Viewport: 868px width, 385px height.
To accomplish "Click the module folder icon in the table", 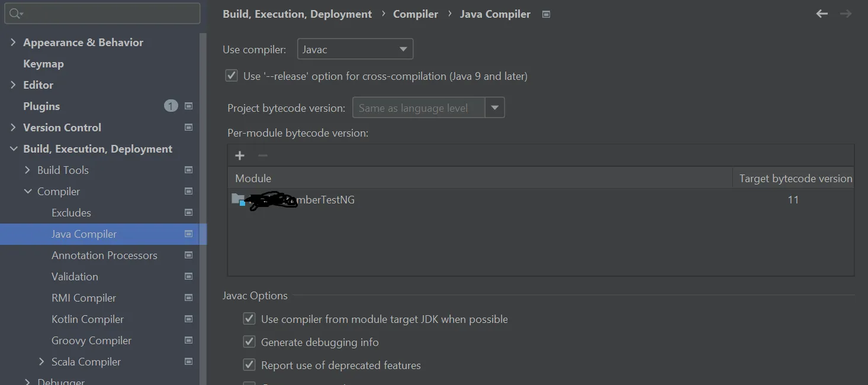I will (238, 200).
